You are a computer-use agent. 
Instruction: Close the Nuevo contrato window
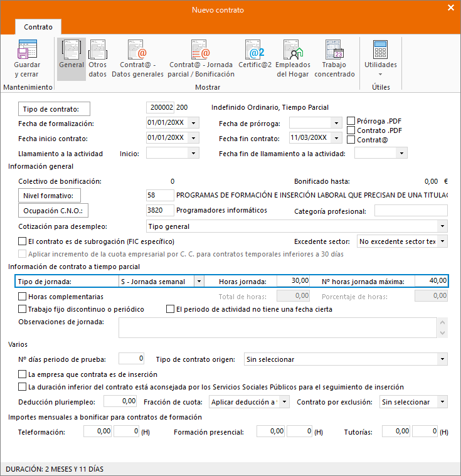[451, 8]
